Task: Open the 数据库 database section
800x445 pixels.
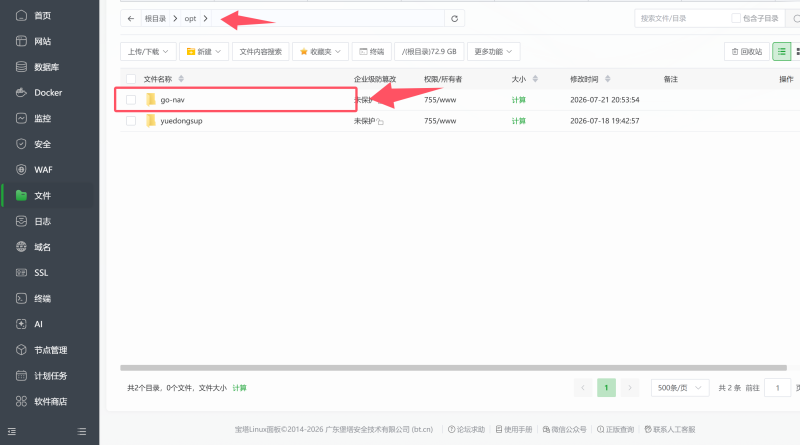Action: [x=46, y=67]
